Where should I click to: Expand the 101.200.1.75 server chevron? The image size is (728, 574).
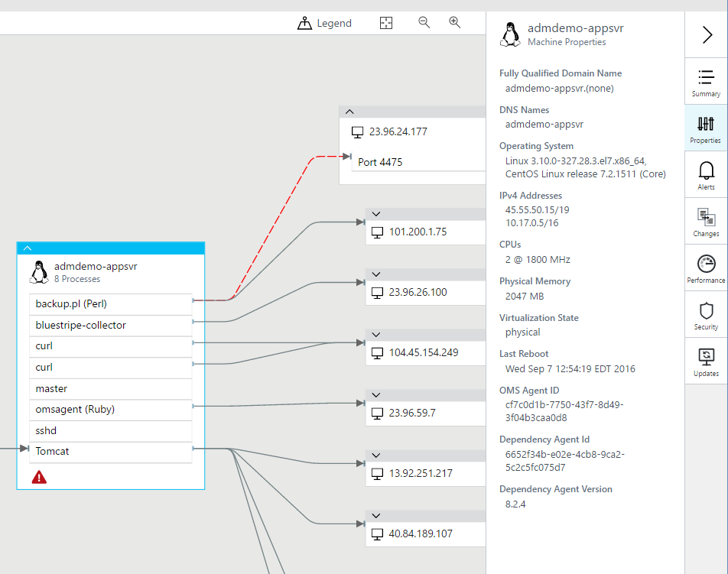[x=375, y=214]
